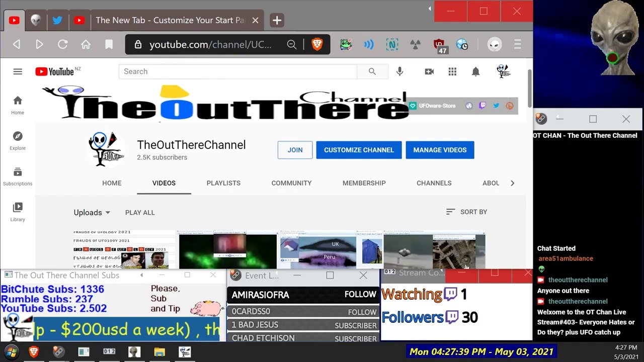Viewport: 644px width, 362px height.
Task: Click MANAGE VIDEOS
Action: [440, 150]
